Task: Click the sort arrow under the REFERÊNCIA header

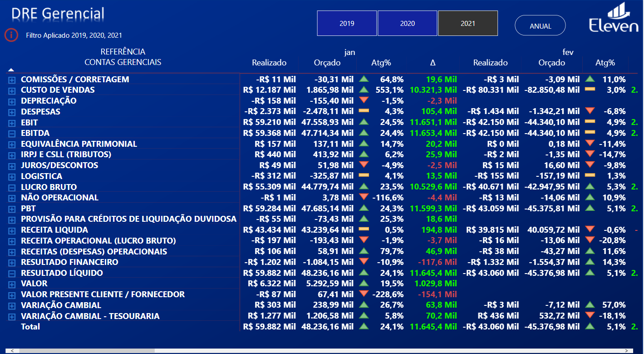Action: pyautogui.click(x=11, y=70)
